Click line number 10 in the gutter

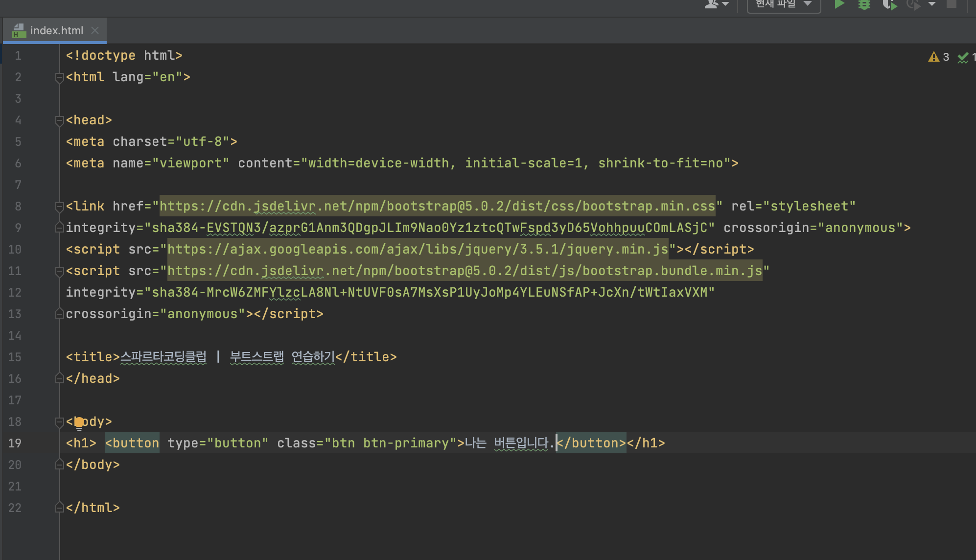tap(15, 250)
